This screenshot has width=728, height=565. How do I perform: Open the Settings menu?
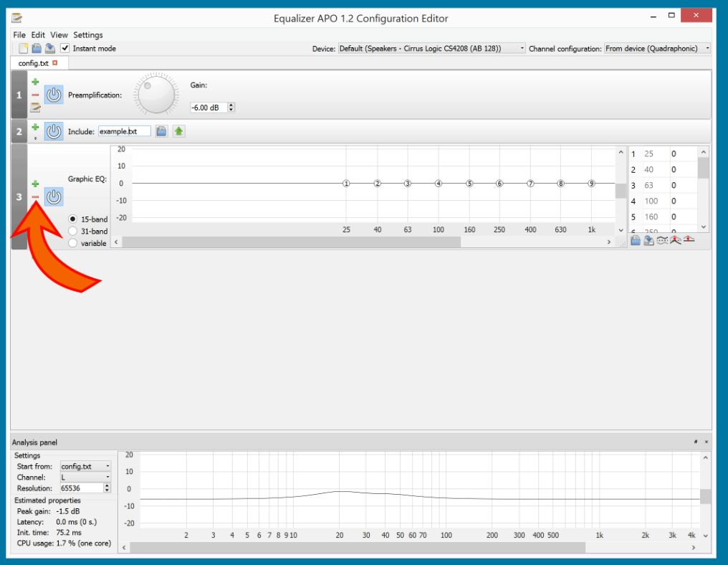tap(87, 34)
